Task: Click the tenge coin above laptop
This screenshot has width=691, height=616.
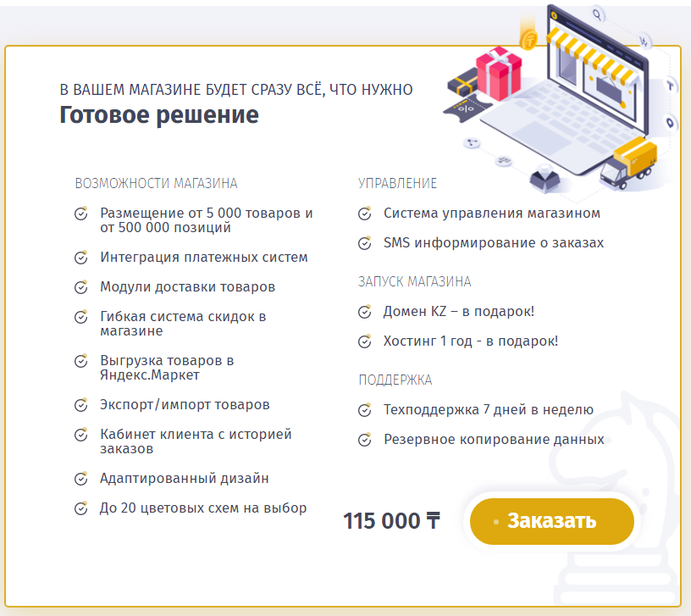Action: (528, 41)
